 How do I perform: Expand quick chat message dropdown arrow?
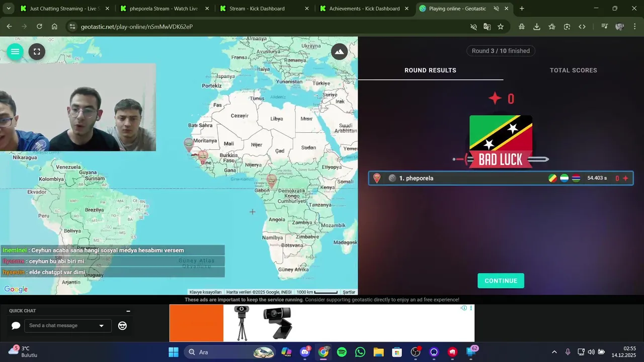click(x=101, y=326)
